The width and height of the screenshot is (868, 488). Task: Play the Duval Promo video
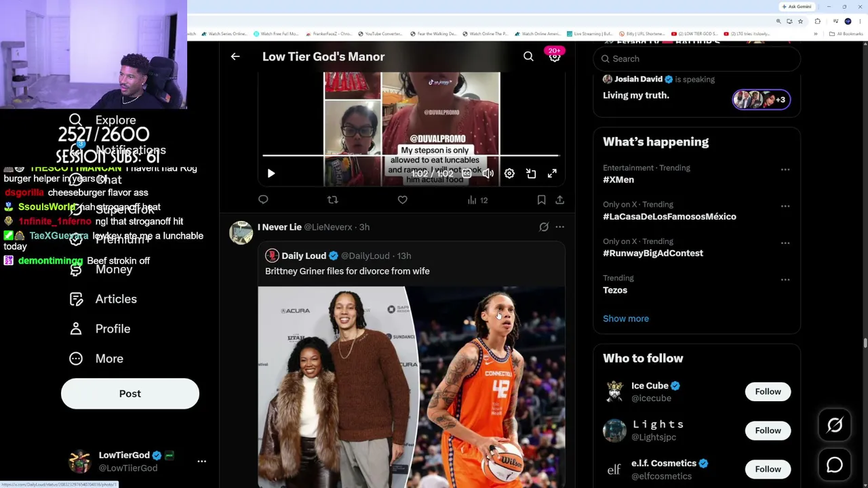point(271,174)
